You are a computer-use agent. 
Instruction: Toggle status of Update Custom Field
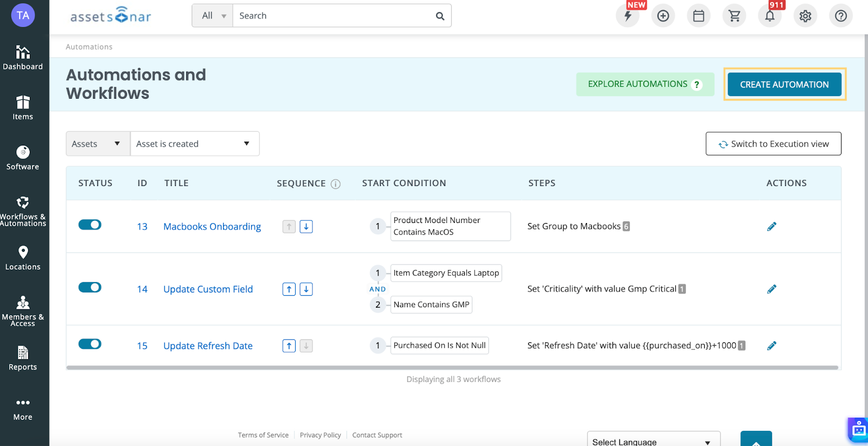[90, 287]
